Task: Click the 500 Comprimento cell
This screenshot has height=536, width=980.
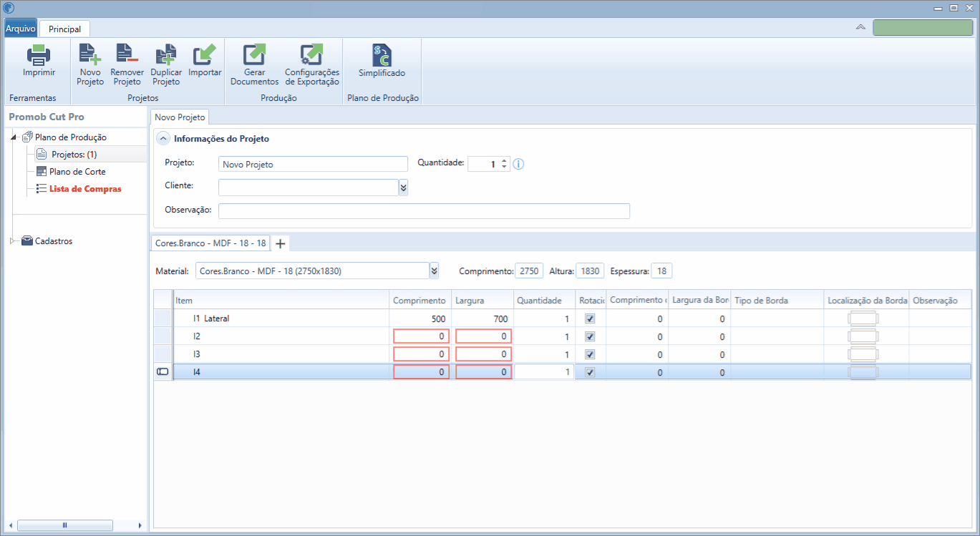Action: (x=421, y=318)
